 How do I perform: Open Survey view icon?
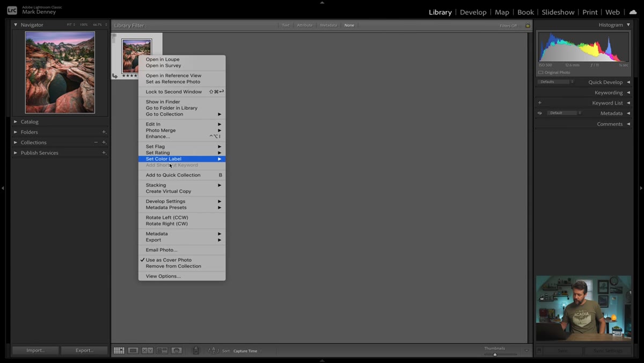pos(162,351)
